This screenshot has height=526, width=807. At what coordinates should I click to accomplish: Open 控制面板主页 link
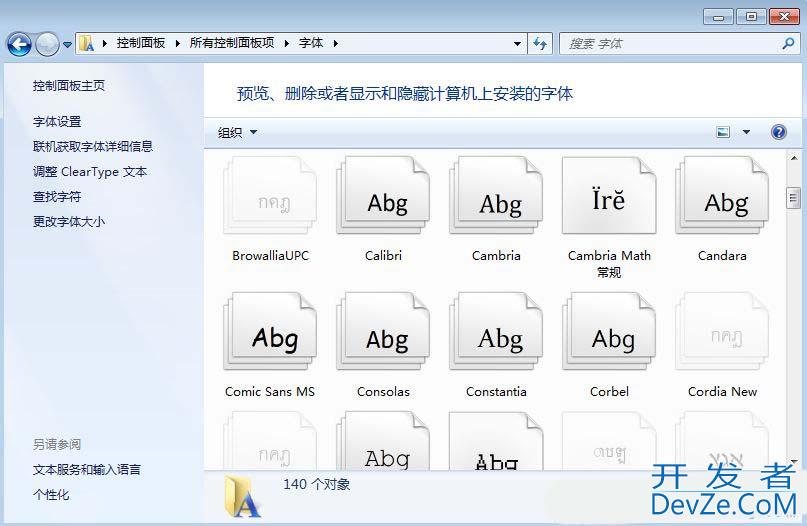pos(69,86)
